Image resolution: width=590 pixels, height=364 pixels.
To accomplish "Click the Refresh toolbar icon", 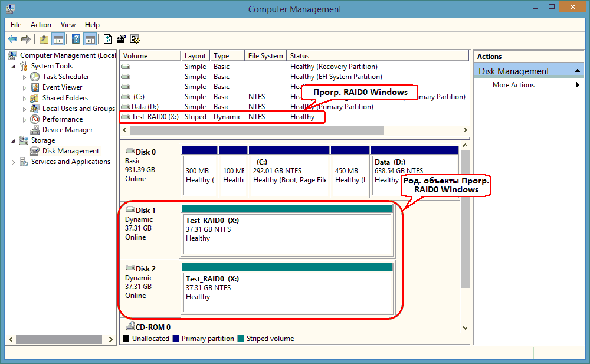I will click(107, 39).
